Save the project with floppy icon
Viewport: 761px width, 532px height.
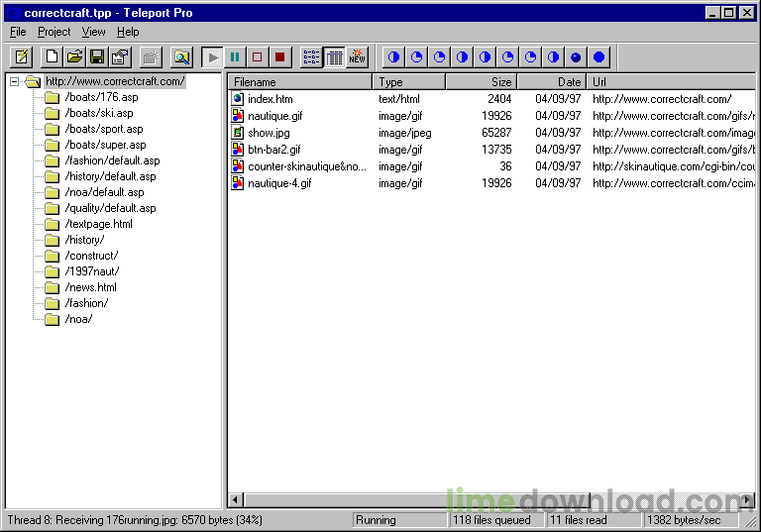(97, 57)
